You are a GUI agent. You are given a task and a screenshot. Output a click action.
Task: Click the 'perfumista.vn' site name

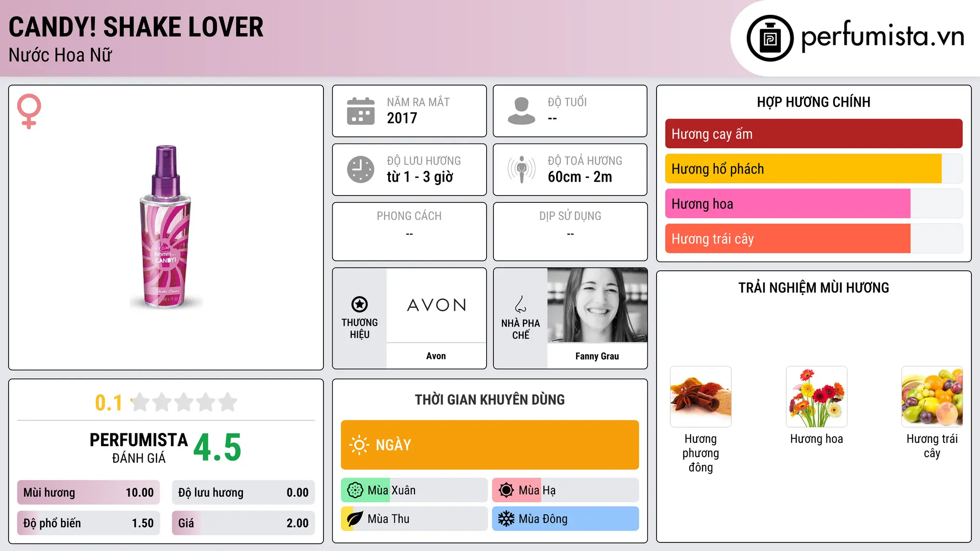[x=883, y=37]
